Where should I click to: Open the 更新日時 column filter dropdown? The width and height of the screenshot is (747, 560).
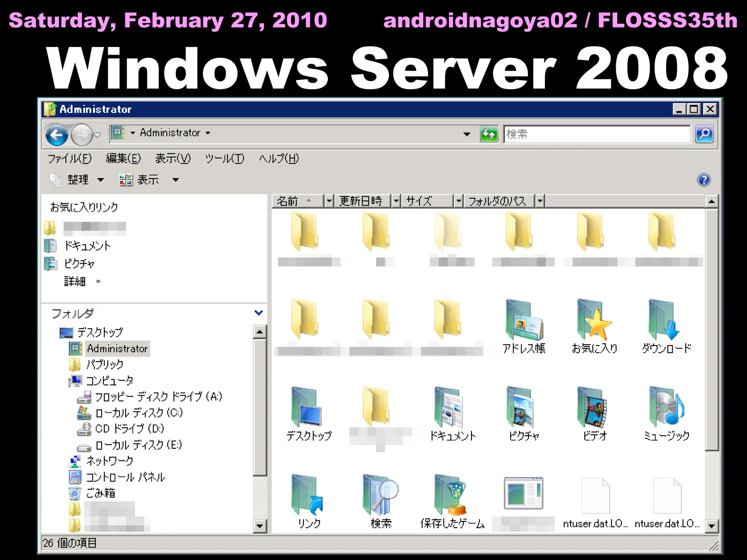[x=396, y=201]
